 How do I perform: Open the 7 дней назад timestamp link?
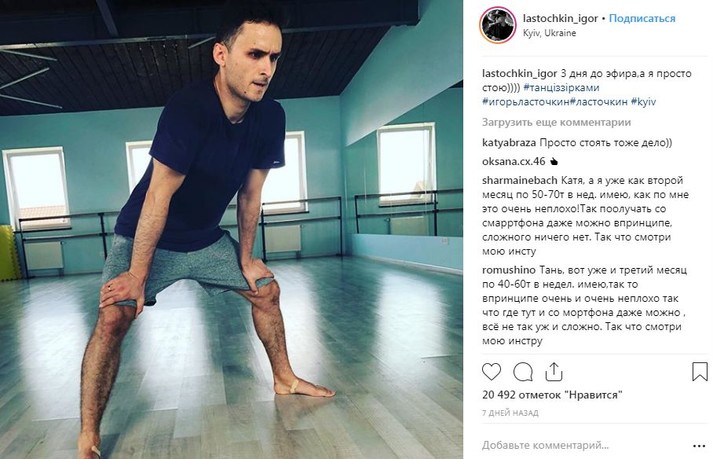[x=510, y=413]
